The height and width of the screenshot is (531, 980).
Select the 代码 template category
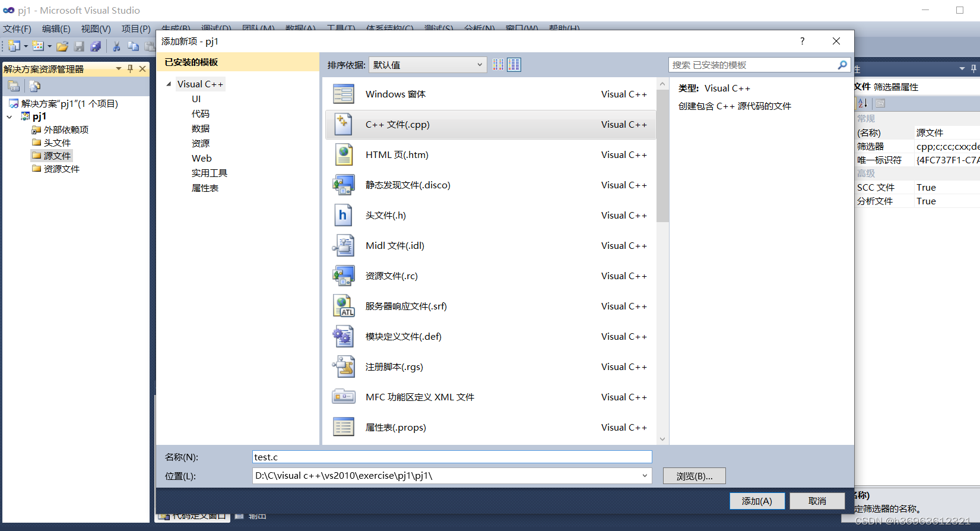[x=201, y=113]
